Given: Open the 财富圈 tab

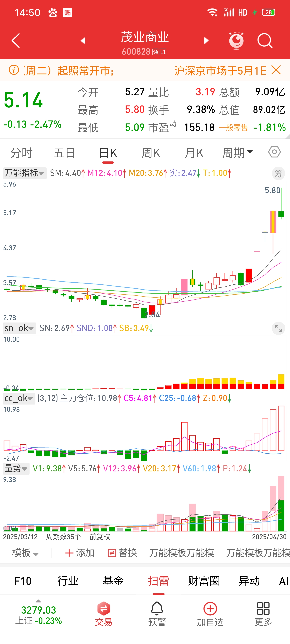Looking at the screenshot, I should coord(204,581).
